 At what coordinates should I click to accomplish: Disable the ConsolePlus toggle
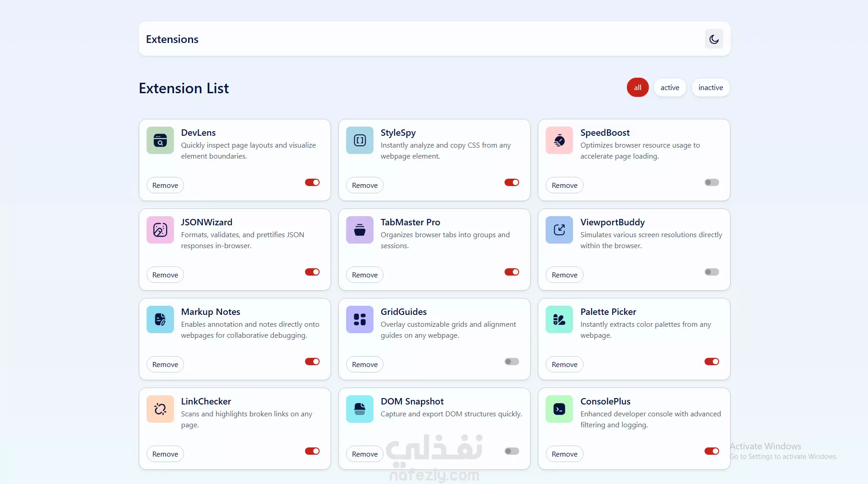click(x=712, y=451)
